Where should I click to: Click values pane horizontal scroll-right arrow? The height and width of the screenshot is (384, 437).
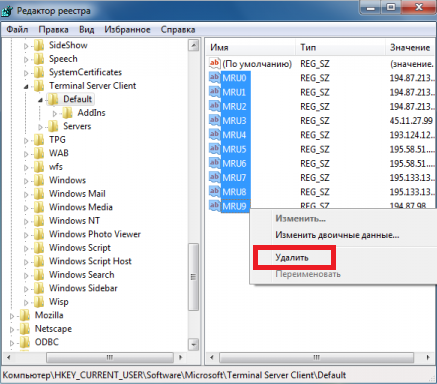click(x=428, y=357)
